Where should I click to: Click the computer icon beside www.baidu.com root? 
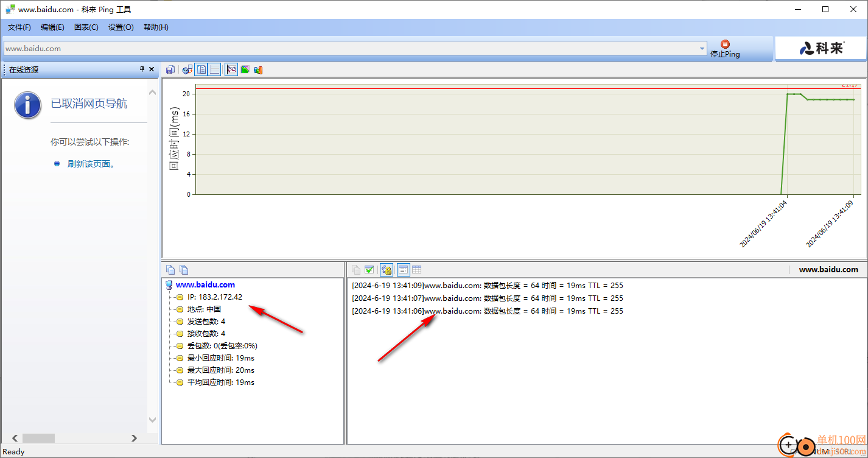coord(169,284)
